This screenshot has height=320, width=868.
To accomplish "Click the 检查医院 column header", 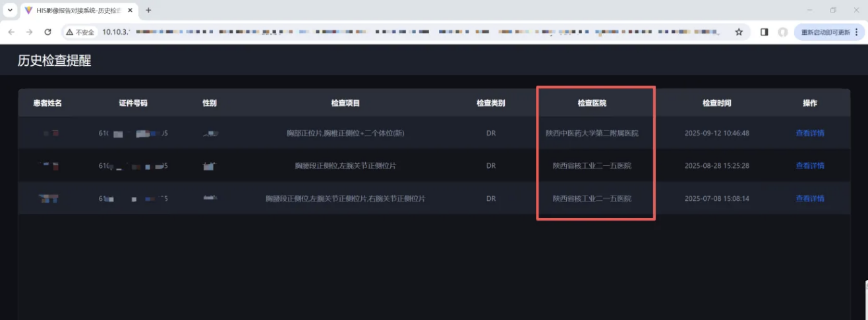I will tap(591, 103).
